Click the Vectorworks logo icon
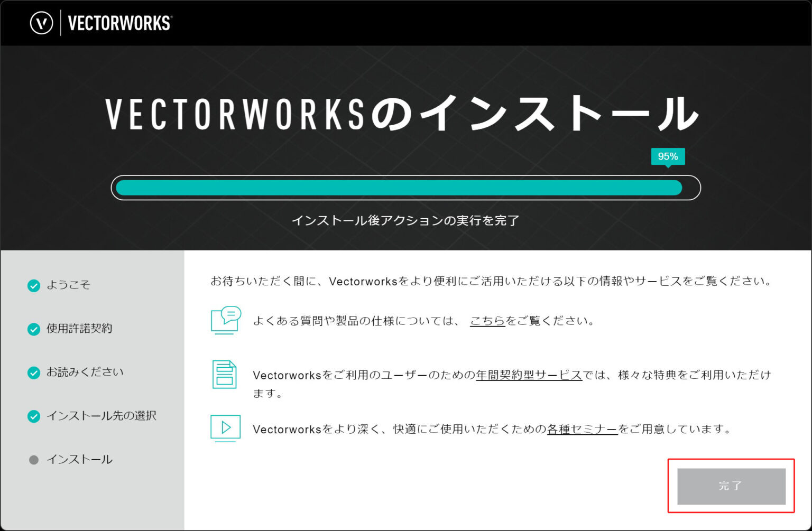Image resolution: width=812 pixels, height=531 pixels. pyautogui.click(x=42, y=23)
